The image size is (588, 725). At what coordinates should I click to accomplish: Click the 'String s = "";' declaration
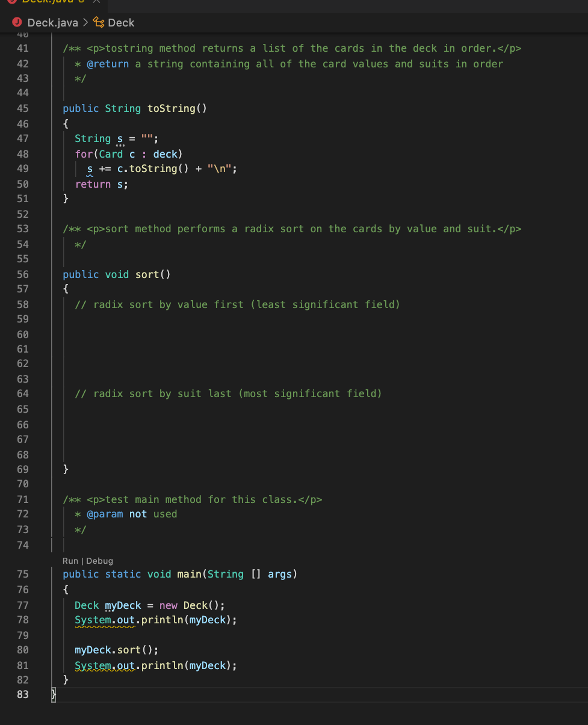[x=116, y=139]
